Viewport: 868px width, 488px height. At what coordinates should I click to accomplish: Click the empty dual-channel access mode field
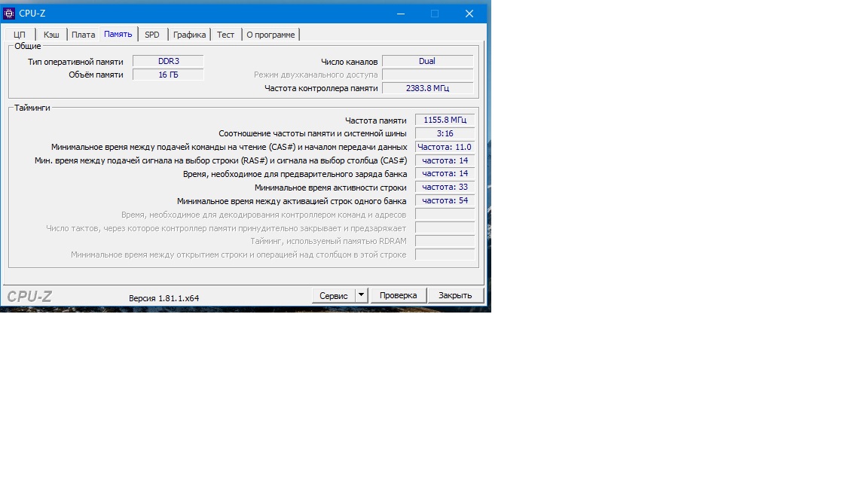(427, 75)
